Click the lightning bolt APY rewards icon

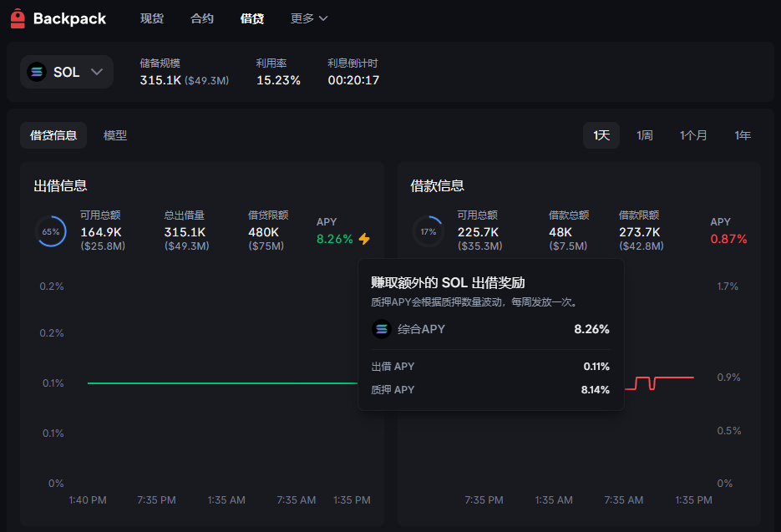click(364, 239)
